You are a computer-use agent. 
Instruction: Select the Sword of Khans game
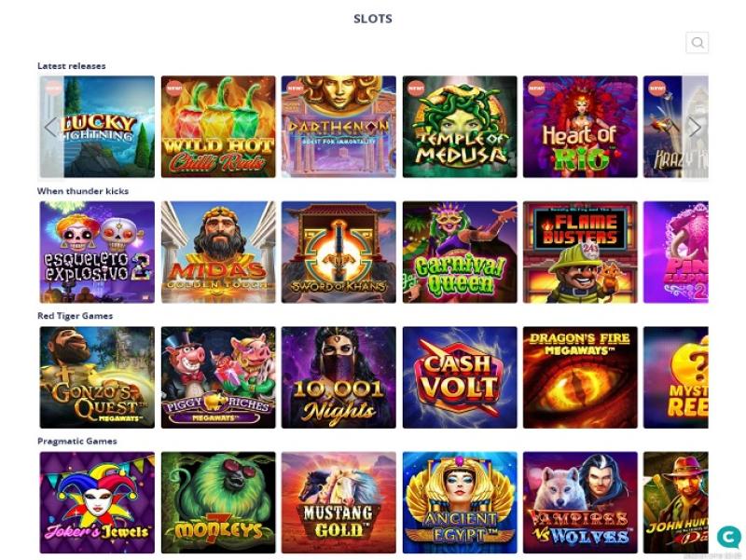[x=338, y=252]
